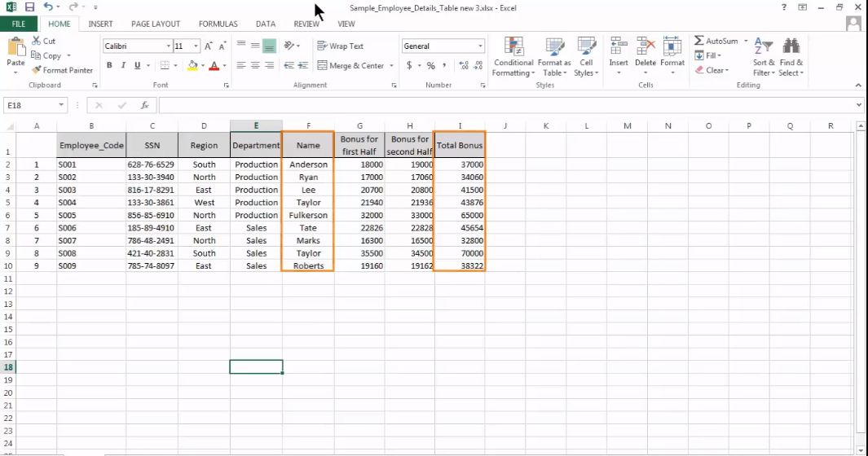Open the Calibri font name dropdown
The height and width of the screenshot is (456, 868).
click(x=169, y=46)
